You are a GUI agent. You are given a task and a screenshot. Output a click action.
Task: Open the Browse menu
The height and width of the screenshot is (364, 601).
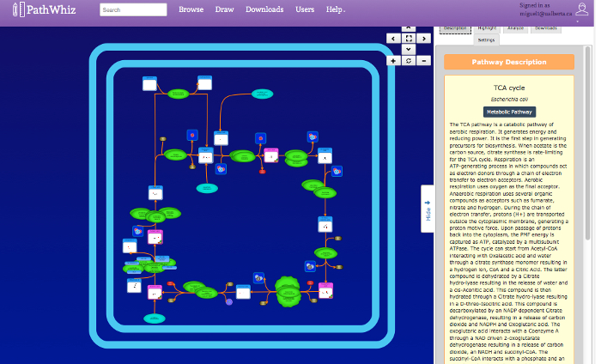click(191, 9)
